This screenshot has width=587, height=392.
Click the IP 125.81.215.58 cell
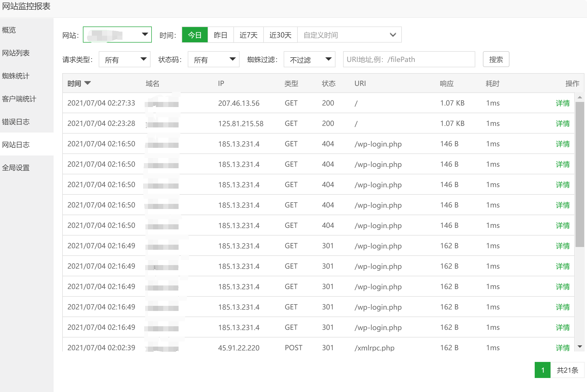[241, 123]
